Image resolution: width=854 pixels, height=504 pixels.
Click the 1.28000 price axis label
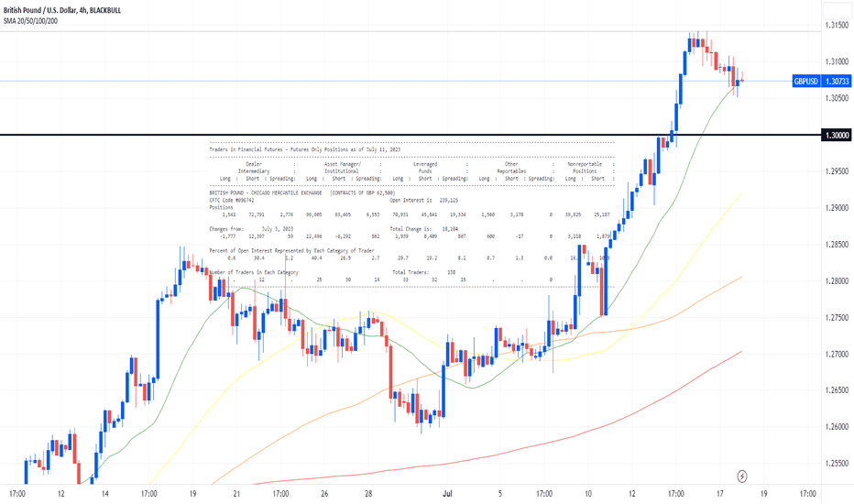[x=838, y=280]
